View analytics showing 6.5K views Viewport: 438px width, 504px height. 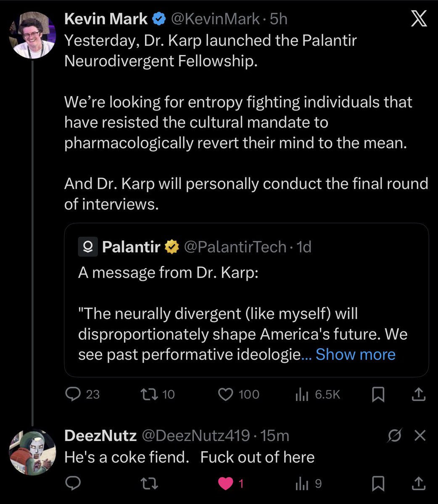coord(302,394)
